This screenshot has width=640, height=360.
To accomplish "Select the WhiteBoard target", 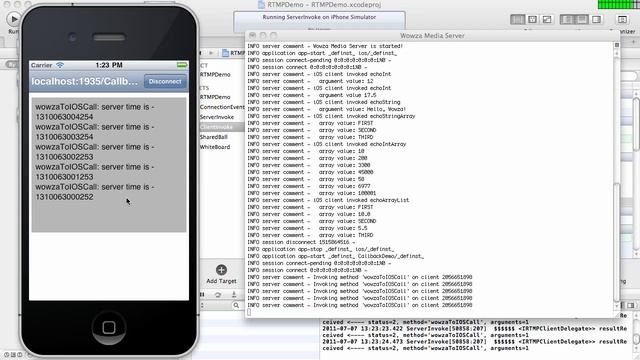I will click(x=215, y=147).
